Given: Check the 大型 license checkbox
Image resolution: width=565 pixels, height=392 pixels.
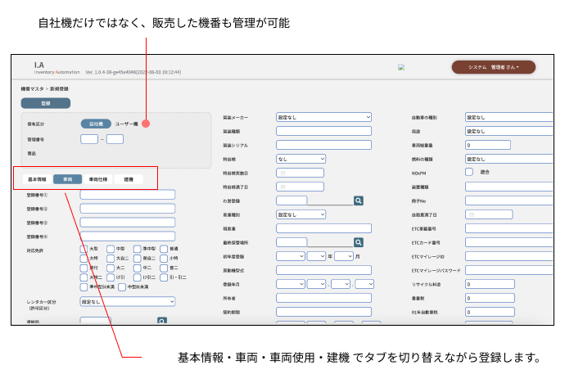Looking at the screenshot, I should [84, 249].
